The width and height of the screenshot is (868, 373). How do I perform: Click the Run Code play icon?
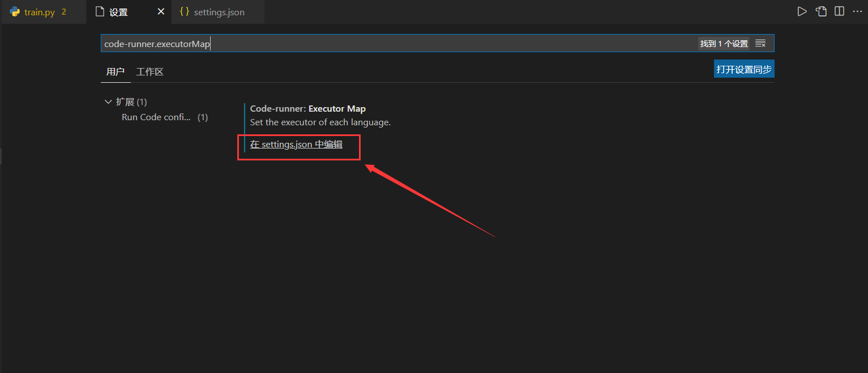[x=802, y=10]
